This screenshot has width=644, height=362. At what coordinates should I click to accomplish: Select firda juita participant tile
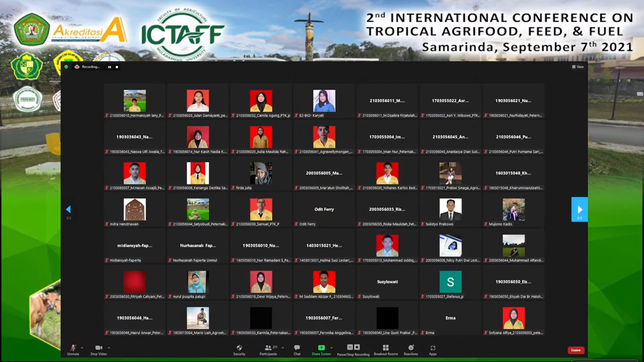[x=261, y=173]
